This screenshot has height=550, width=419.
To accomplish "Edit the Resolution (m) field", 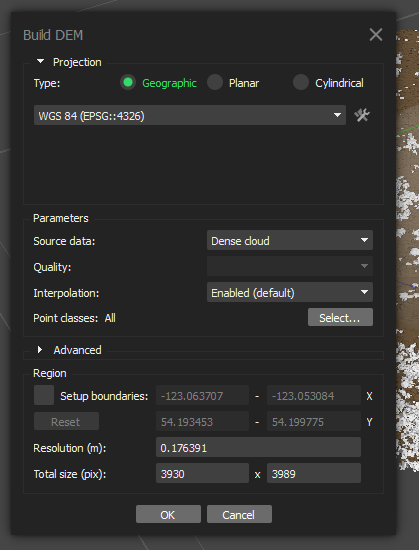I will click(258, 447).
